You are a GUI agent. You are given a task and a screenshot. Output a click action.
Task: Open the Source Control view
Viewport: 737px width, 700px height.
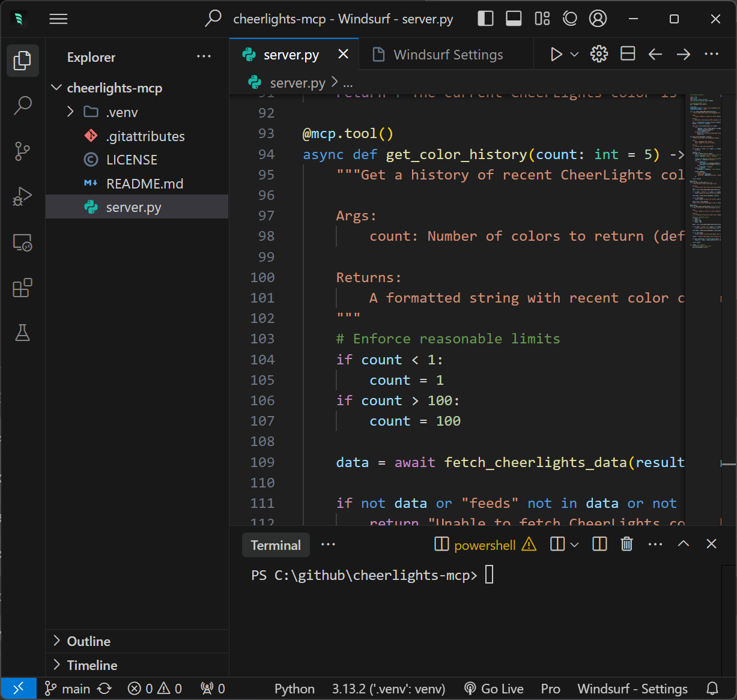coord(23,151)
